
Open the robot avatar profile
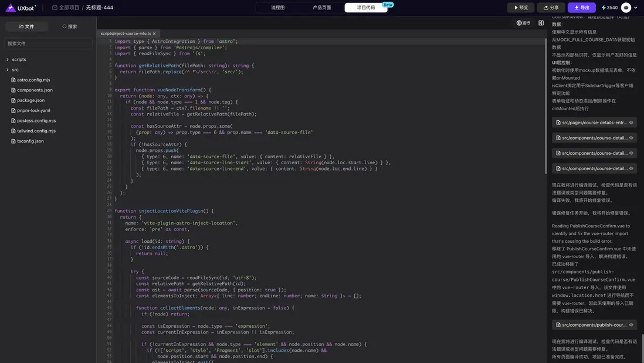tap(626, 8)
